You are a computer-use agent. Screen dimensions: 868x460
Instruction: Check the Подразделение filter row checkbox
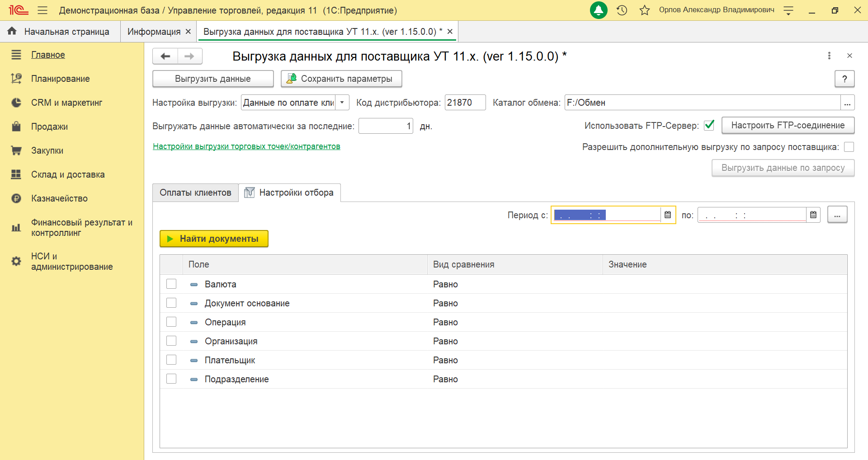pos(171,379)
